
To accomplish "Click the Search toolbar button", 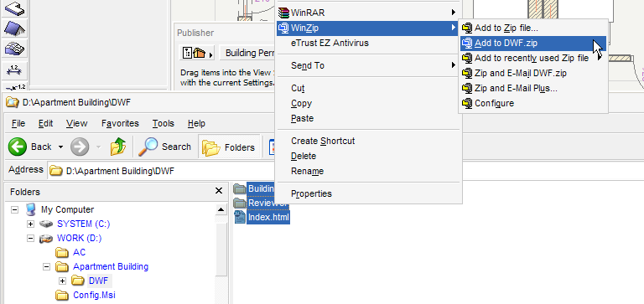I will (165, 147).
